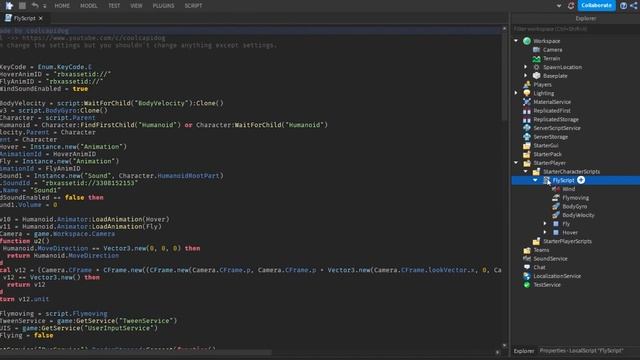Open the TEST ribbon tab
This screenshot has width=640, height=360.
pyautogui.click(x=114, y=6)
